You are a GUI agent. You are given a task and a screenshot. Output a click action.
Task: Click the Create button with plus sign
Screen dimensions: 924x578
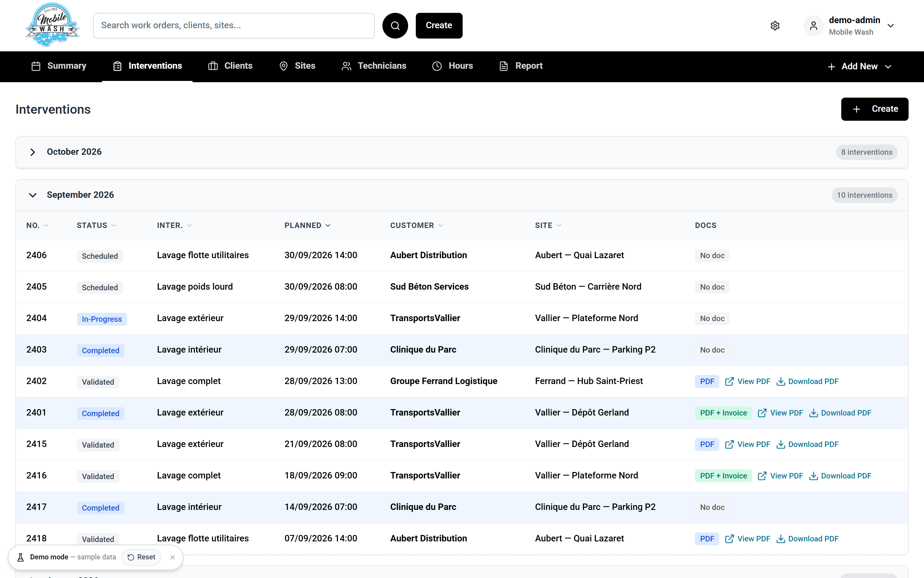(x=874, y=109)
